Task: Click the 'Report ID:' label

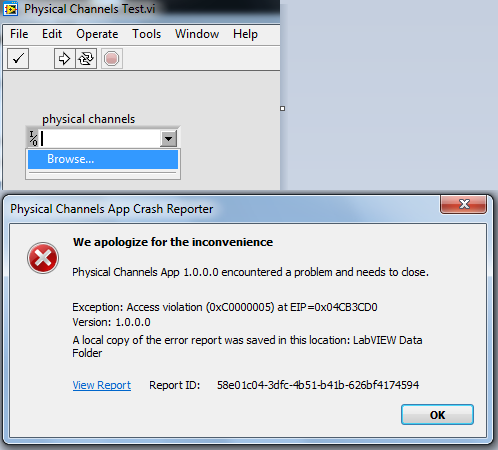Action: click(174, 385)
